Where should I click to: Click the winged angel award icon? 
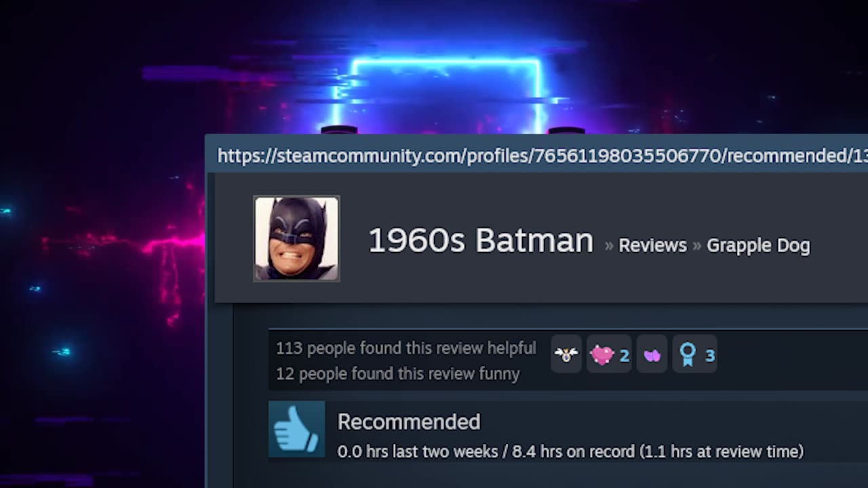[x=566, y=354]
